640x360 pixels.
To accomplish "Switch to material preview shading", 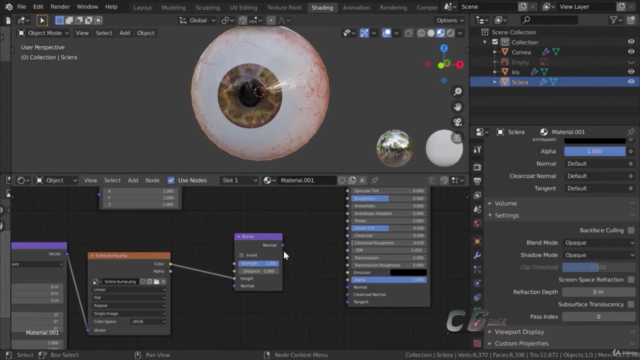I will (441, 33).
